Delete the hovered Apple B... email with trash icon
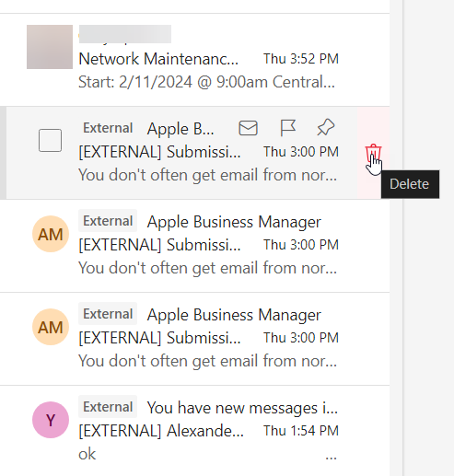The height and width of the screenshot is (476, 454). pyautogui.click(x=373, y=153)
